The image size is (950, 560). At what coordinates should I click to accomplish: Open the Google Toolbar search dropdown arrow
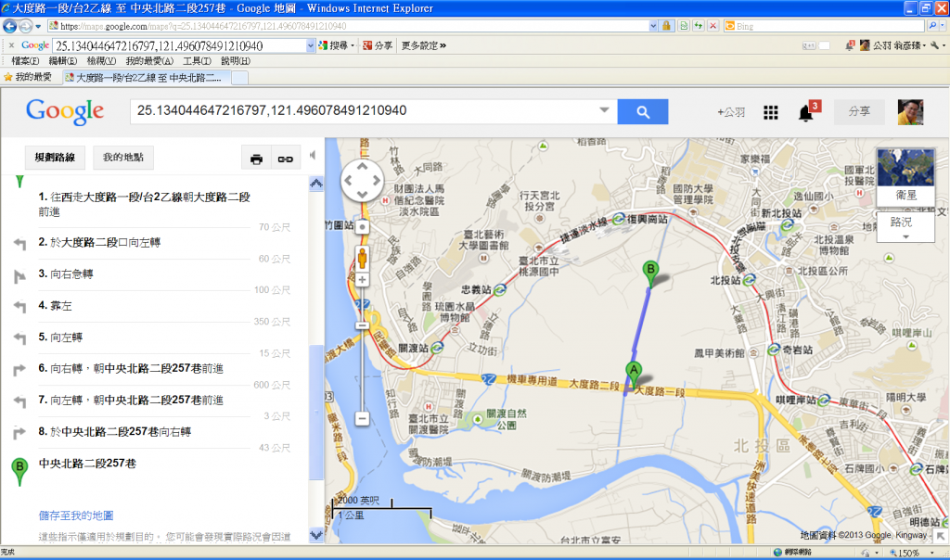pyautogui.click(x=311, y=46)
